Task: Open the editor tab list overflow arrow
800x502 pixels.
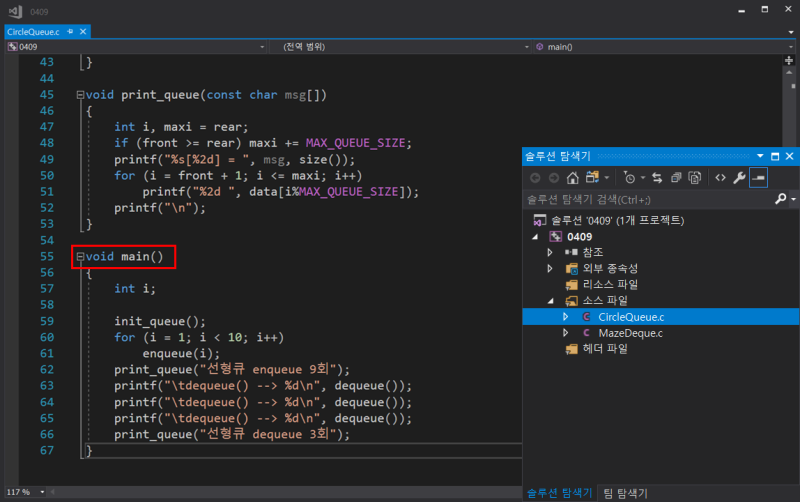Action: pyautogui.click(x=791, y=32)
